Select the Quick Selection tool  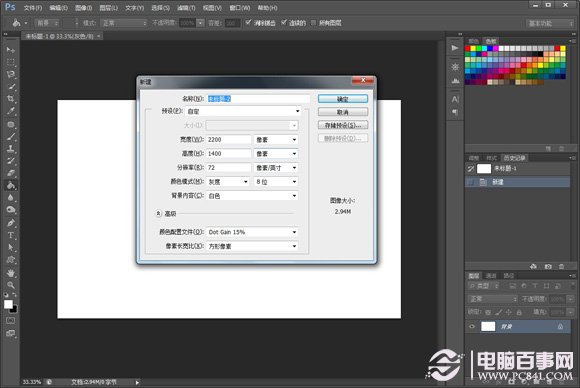pyautogui.click(x=11, y=87)
